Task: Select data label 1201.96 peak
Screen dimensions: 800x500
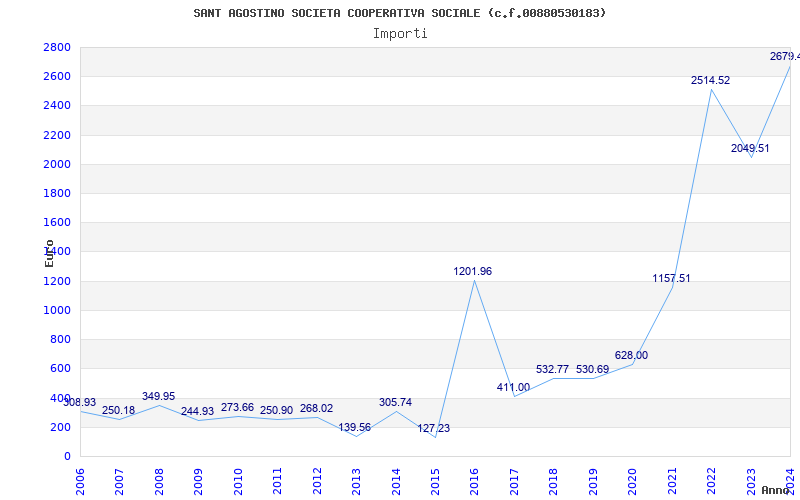Action: (x=473, y=271)
